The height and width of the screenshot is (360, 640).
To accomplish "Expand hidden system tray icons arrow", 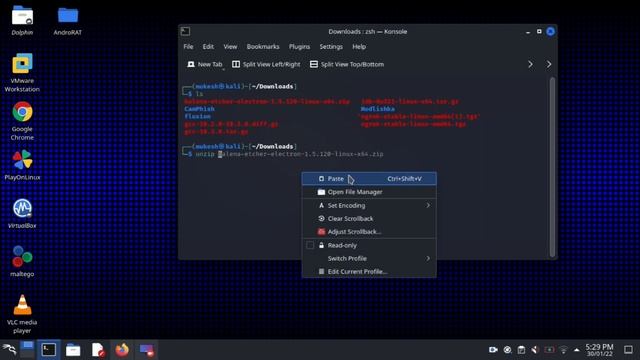I will coord(576,350).
